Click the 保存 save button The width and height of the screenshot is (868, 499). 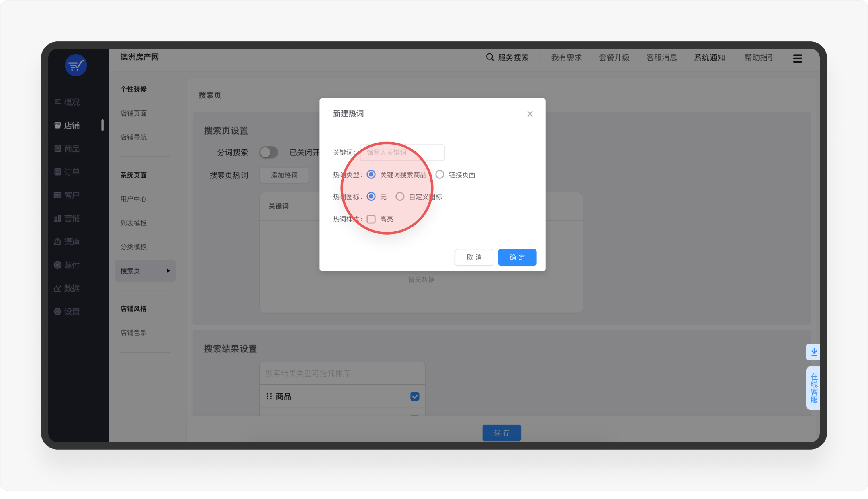tap(502, 433)
